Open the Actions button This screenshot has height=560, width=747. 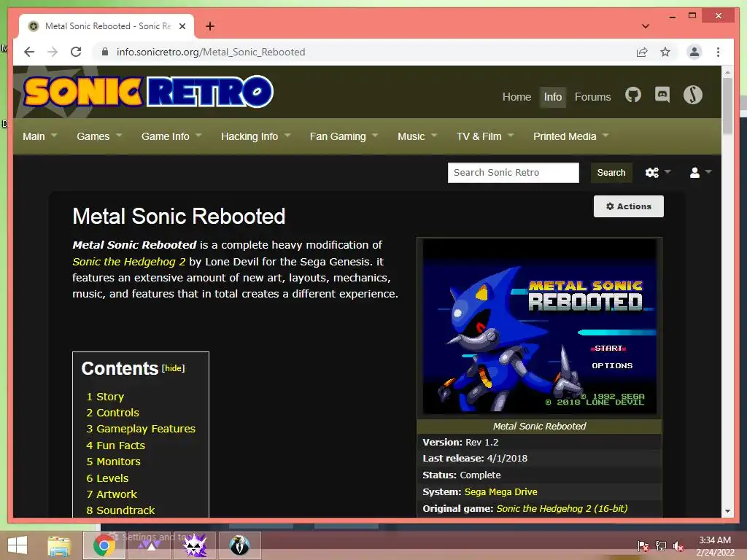click(628, 206)
